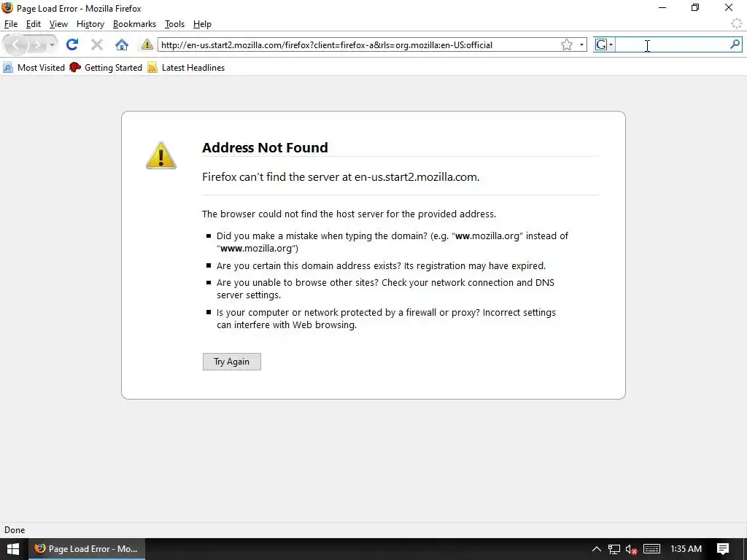The image size is (747, 560).
Task: Open the File menu
Action: tap(10, 24)
